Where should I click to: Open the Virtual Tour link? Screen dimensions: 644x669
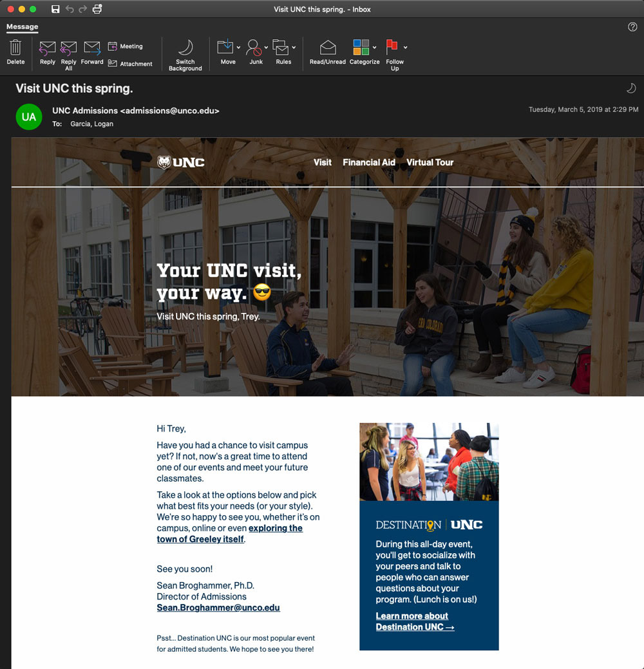[x=430, y=162]
